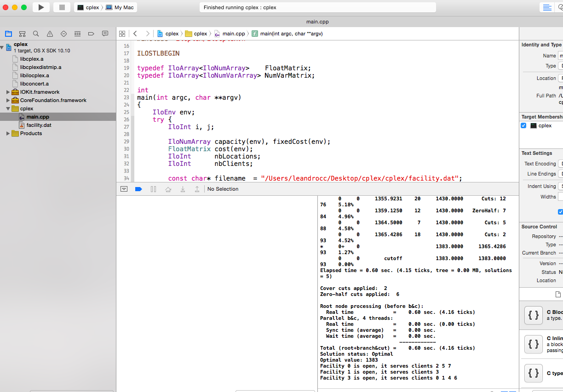
Task: Open the debug navigator
Action: click(77, 34)
